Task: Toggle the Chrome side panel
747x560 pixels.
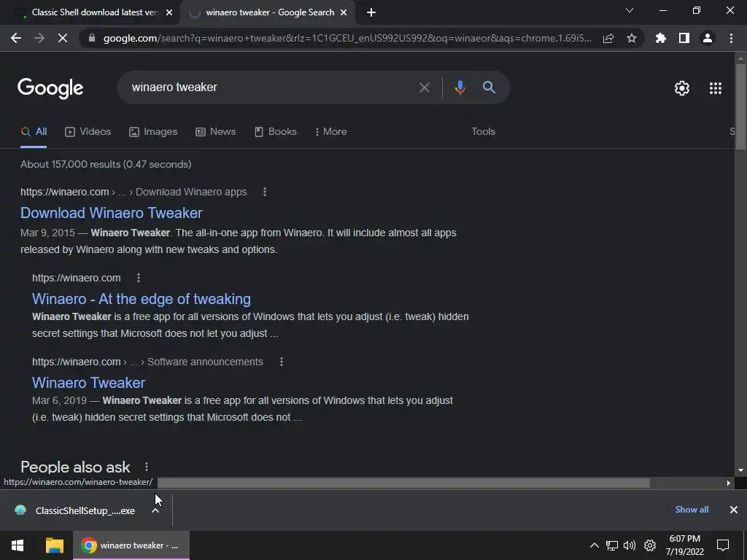Action: point(684,38)
